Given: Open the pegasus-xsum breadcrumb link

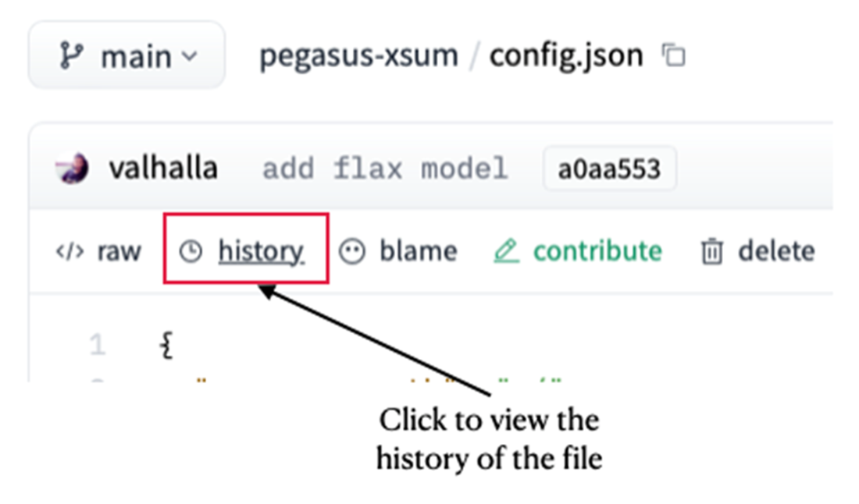Looking at the screenshot, I should tap(358, 56).
